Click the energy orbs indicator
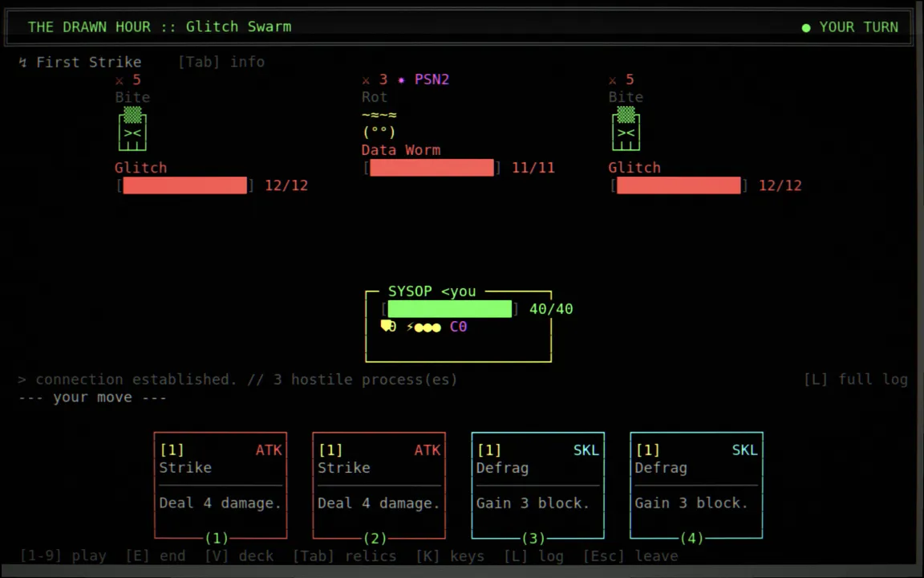The height and width of the screenshot is (578, 924). click(x=423, y=327)
